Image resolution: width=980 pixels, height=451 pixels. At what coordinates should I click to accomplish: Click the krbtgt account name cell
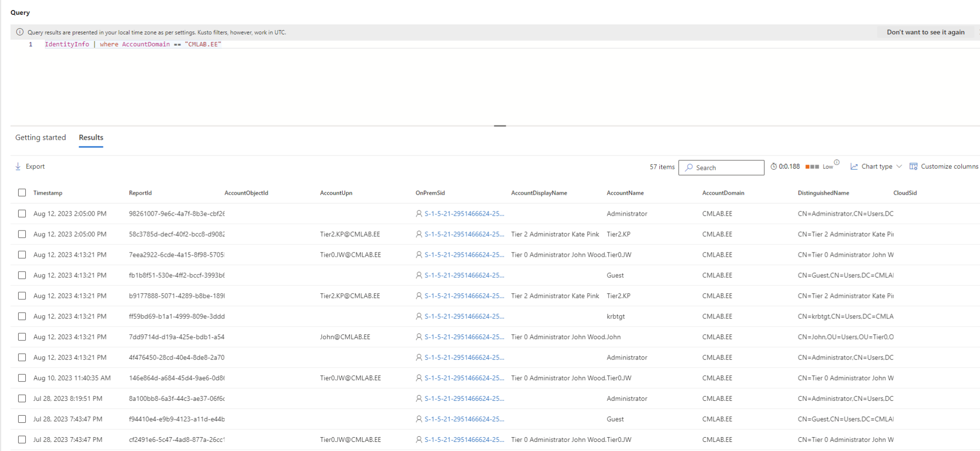click(x=615, y=317)
